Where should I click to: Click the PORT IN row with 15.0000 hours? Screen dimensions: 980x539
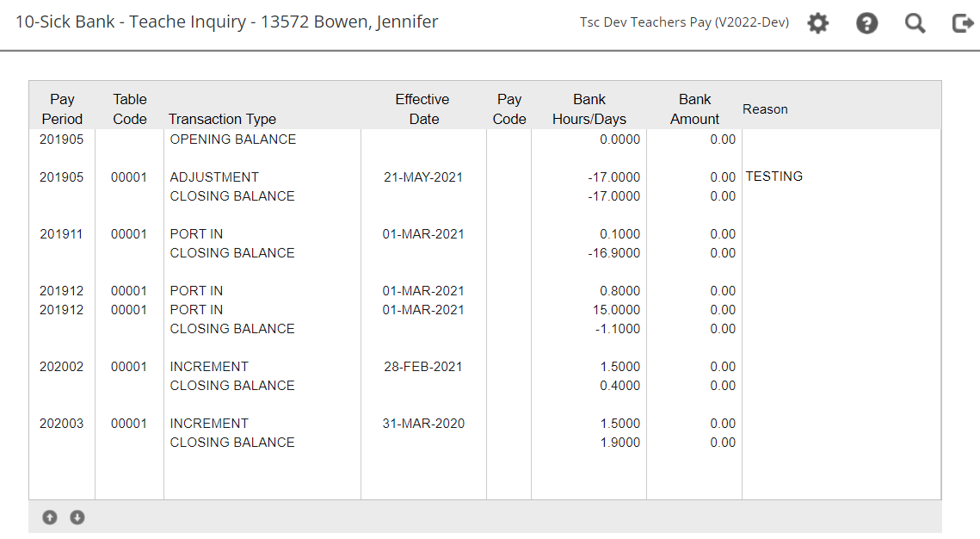point(196,310)
